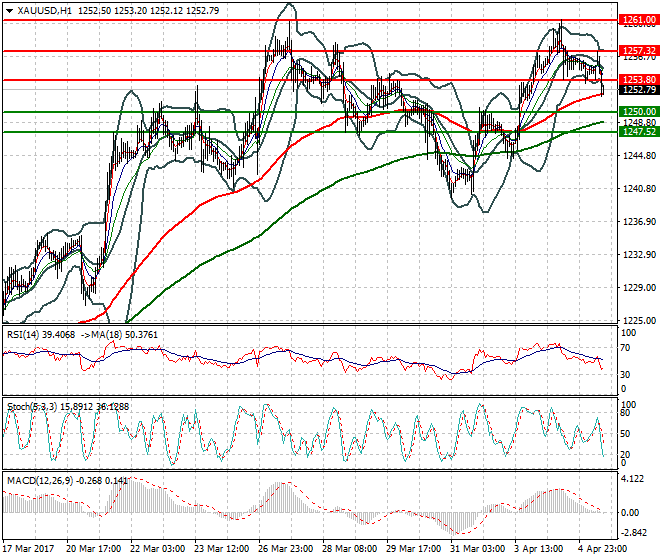The image size is (660, 560).
Task: Click the 1257.32 red level price tag
Action: pos(639,51)
